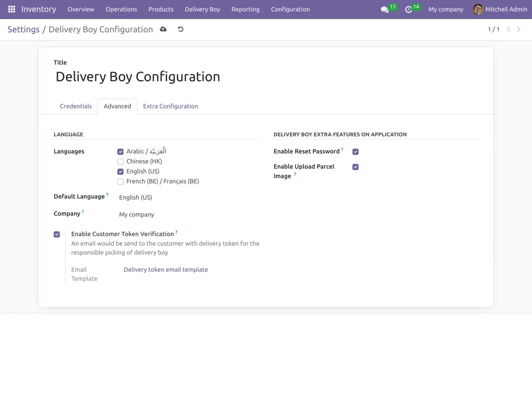
Task: Open the Delivery token email template link
Action: (165, 270)
